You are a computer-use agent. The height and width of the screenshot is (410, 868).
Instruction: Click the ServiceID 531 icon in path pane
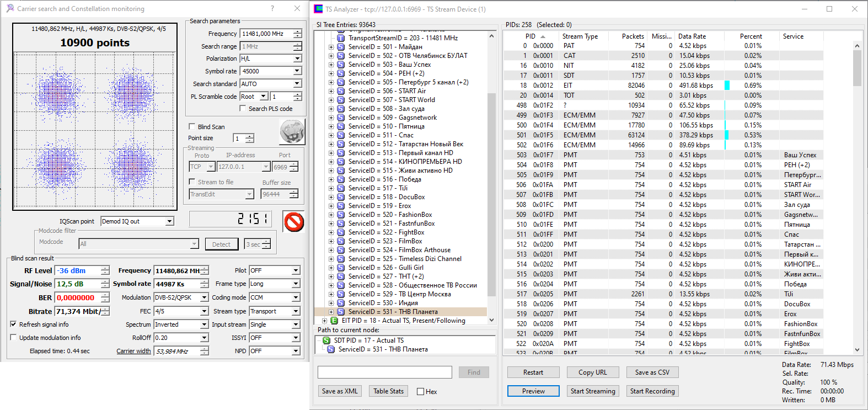tap(331, 349)
